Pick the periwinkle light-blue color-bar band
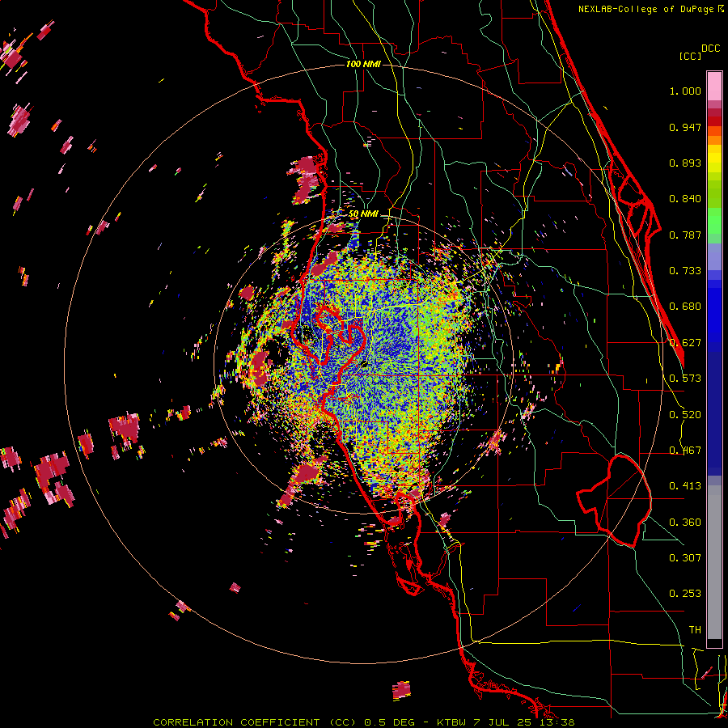This screenshot has height=728, width=728. click(714, 256)
